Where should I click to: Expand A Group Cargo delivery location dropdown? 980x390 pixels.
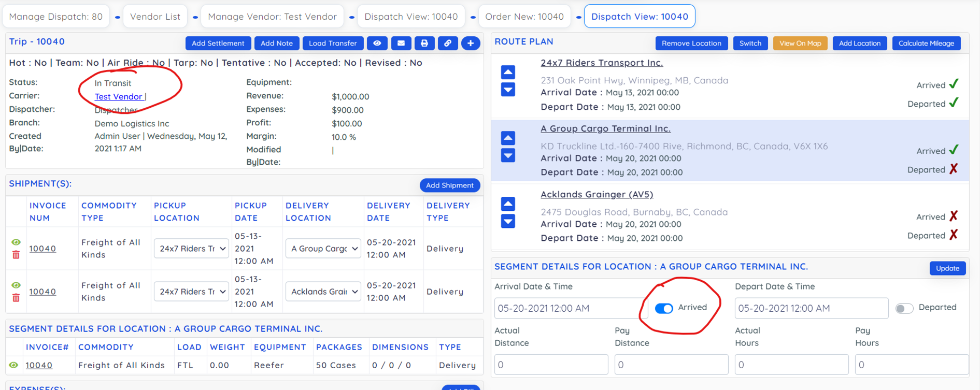click(x=323, y=249)
